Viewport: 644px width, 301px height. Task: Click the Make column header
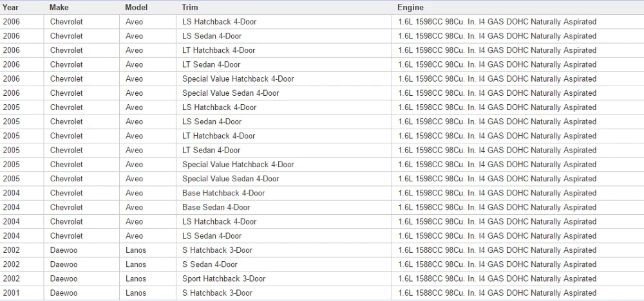(x=59, y=8)
